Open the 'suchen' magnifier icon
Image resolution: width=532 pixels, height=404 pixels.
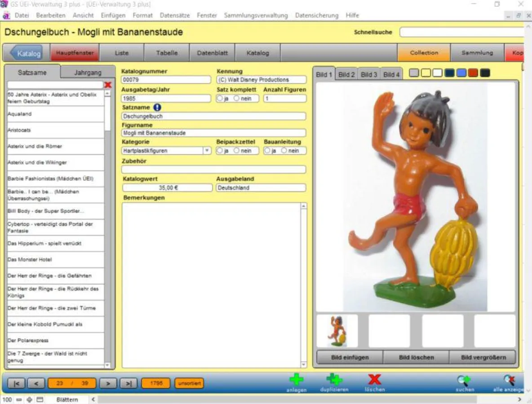click(464, 381)
